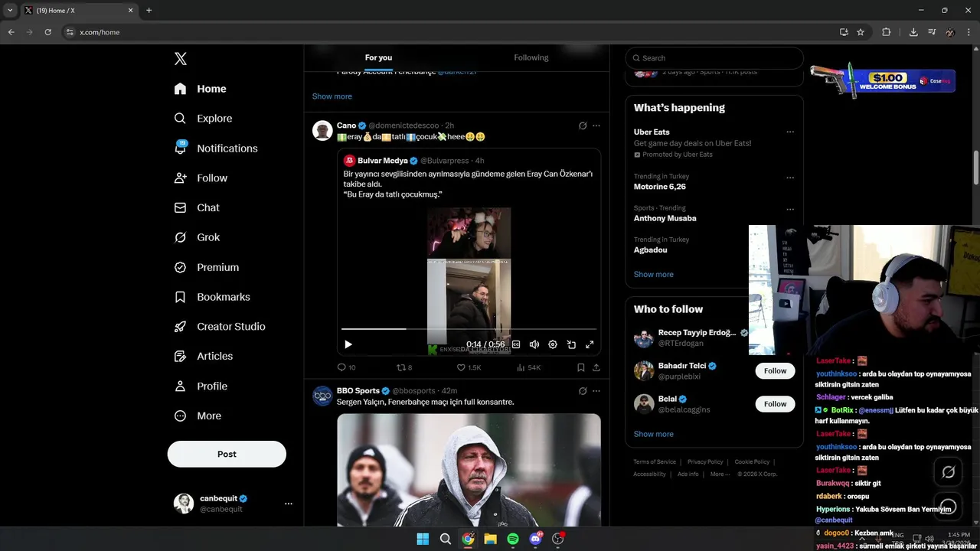Open Grok from the sidebar
This screenshot has height=551, width=980.
tap(197, 237)
